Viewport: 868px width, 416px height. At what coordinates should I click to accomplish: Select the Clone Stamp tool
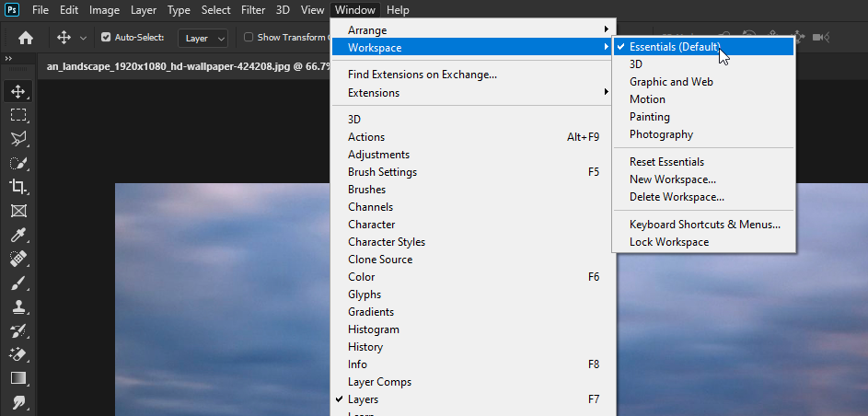17,306
